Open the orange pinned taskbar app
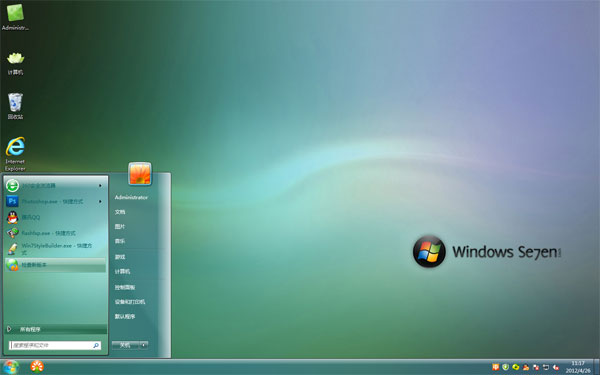The width and height of the screenshot is (600, 375). [x=37, y=367]
